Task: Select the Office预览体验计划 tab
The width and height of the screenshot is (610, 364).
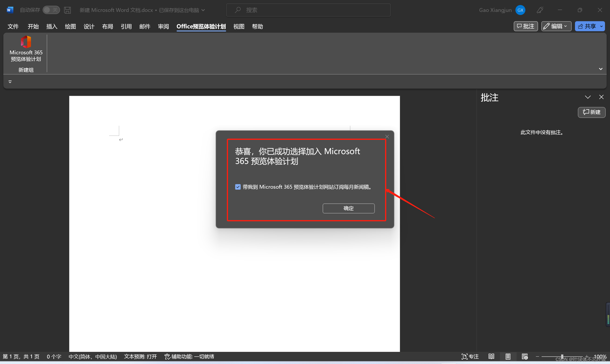Action: point(201,26)
